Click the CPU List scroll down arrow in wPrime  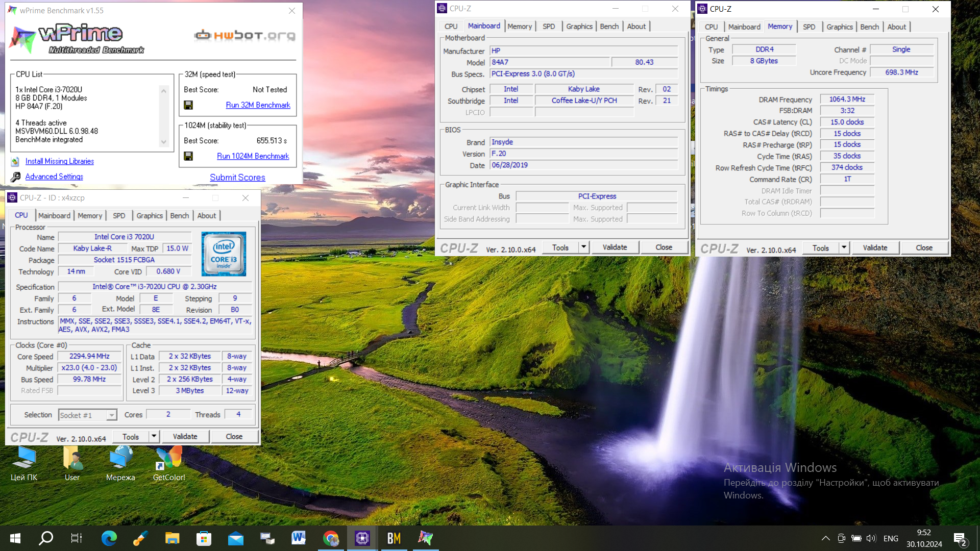164,142
